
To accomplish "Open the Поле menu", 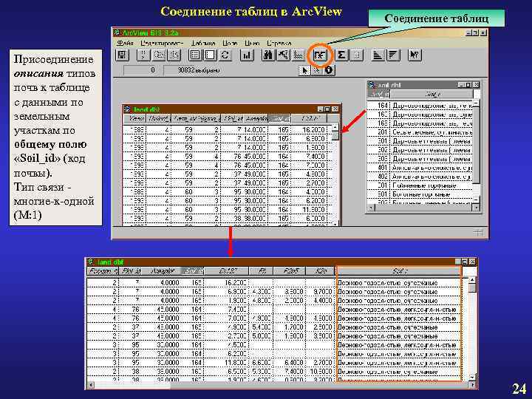I will [230, 44].
